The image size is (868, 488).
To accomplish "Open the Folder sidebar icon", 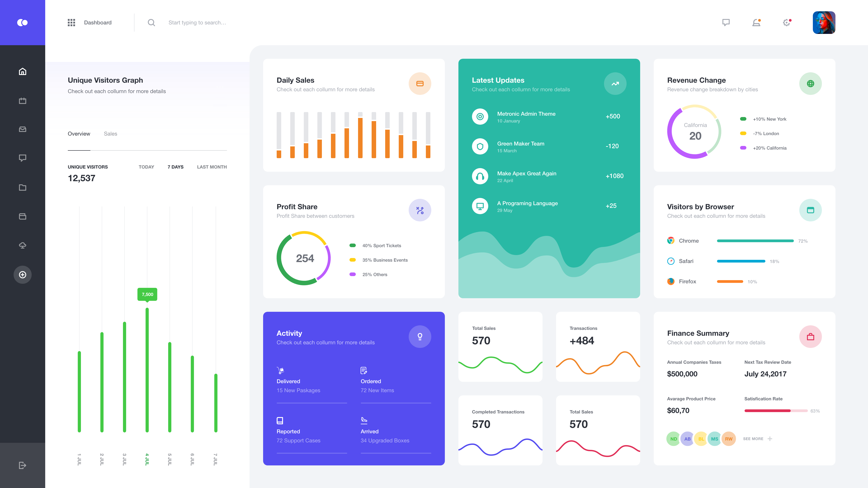I will pos(23,187).
